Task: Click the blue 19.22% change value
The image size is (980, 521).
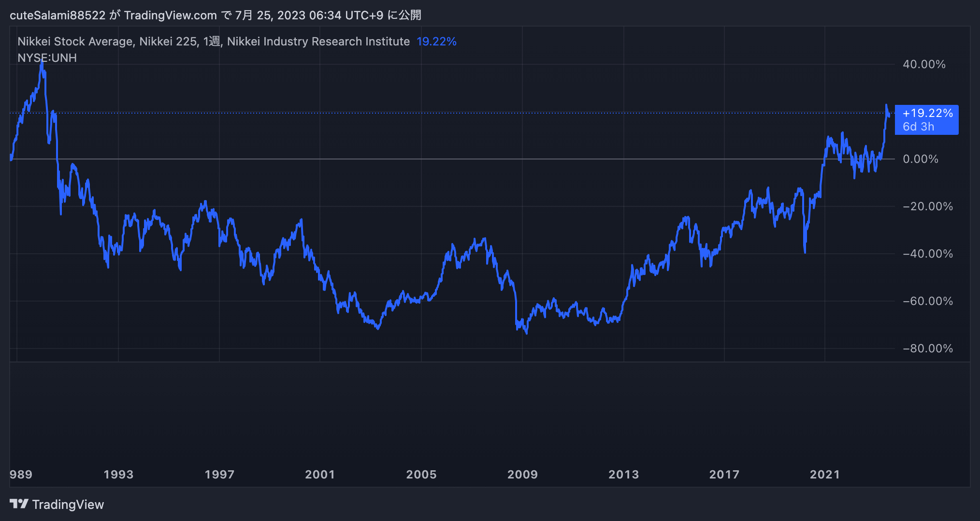Action: (x=436, y=41)
